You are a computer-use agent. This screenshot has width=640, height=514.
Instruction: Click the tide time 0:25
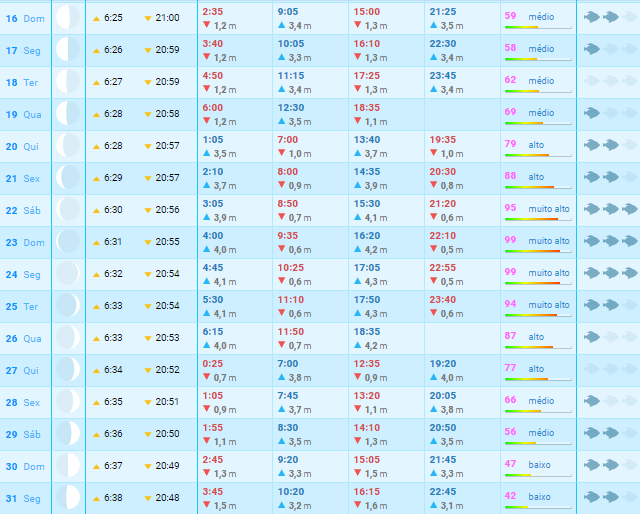click(213, 364)
